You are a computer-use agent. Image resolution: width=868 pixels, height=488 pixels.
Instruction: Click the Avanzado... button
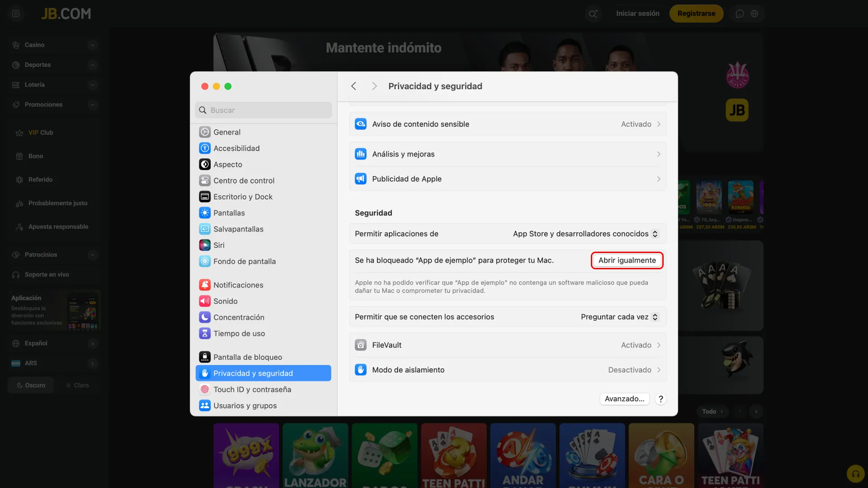[x=624, y=399]
